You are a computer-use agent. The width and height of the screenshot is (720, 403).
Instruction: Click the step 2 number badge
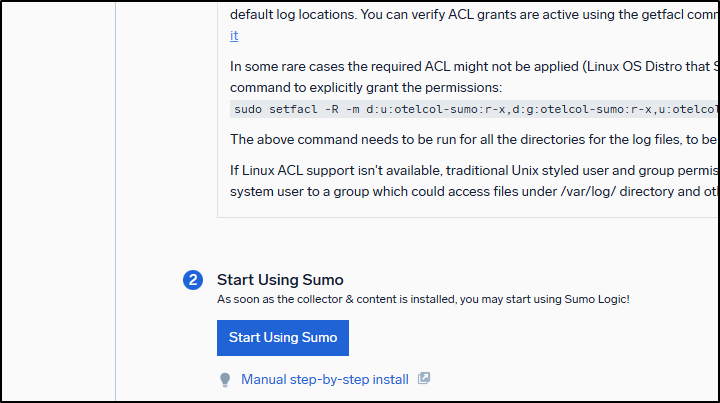pyautogui.click(x=193, y=281)
